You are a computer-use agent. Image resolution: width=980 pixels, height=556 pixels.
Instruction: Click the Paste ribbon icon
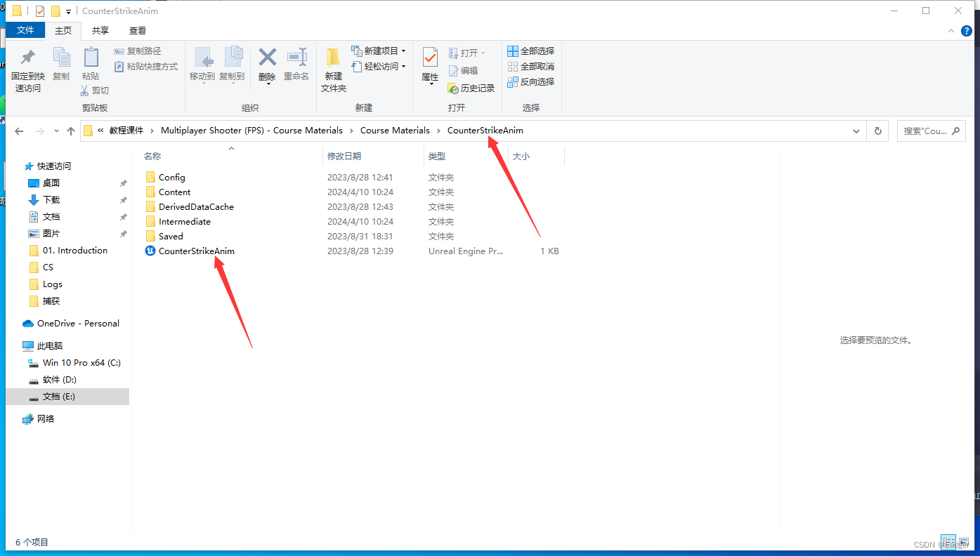(91, 58)
